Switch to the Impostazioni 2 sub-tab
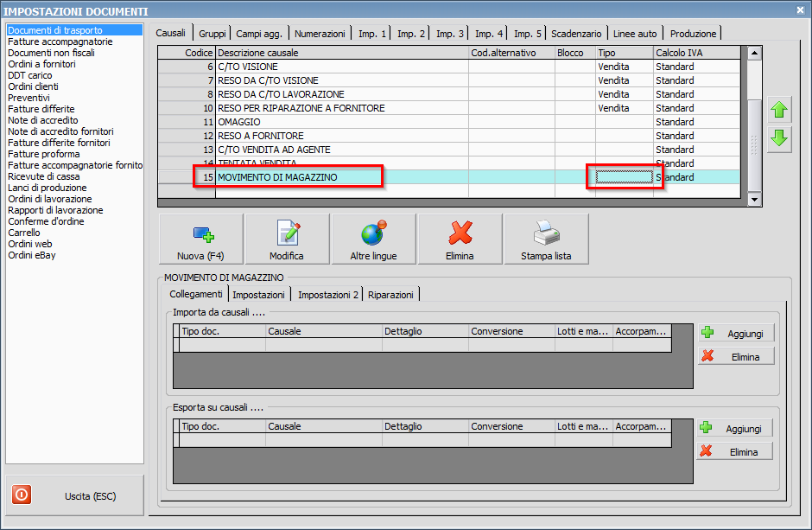The height and width of the screenshot is (530, 812). (x=327, y=295)
